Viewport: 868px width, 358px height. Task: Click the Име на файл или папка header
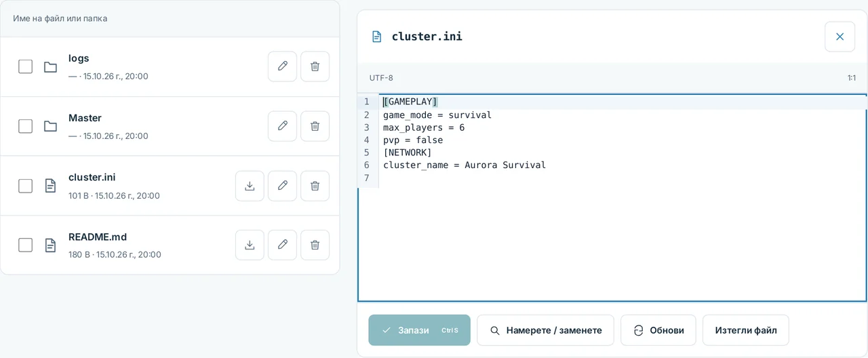pyautogui.click(x=60, y=18)
